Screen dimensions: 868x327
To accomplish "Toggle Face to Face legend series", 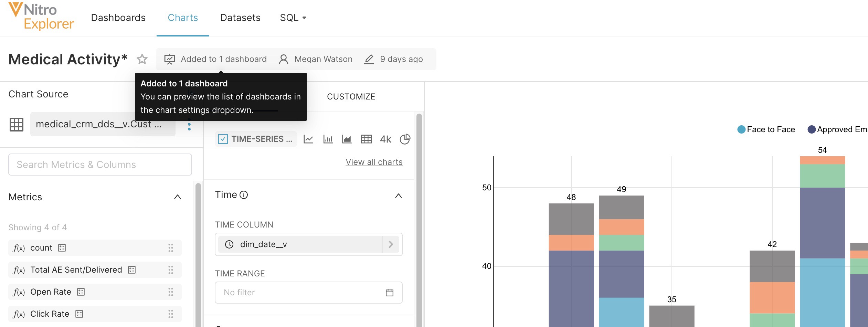I will pos(766,129).
